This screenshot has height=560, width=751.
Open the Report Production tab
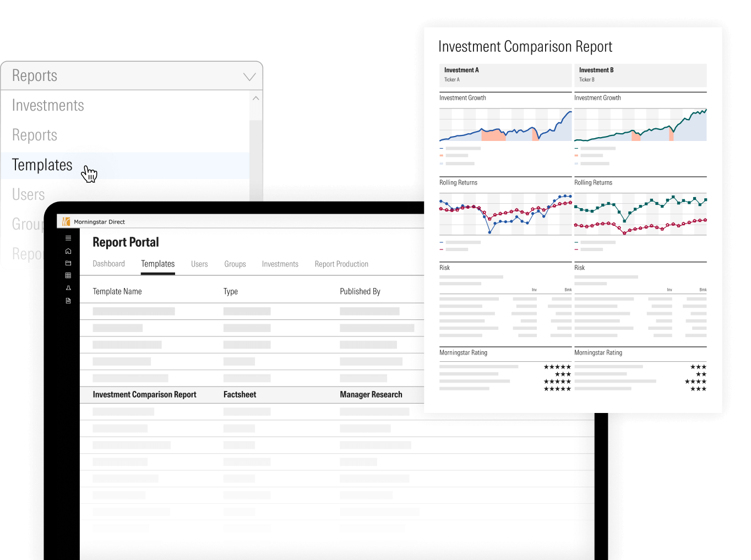click(x=341, y=264)
